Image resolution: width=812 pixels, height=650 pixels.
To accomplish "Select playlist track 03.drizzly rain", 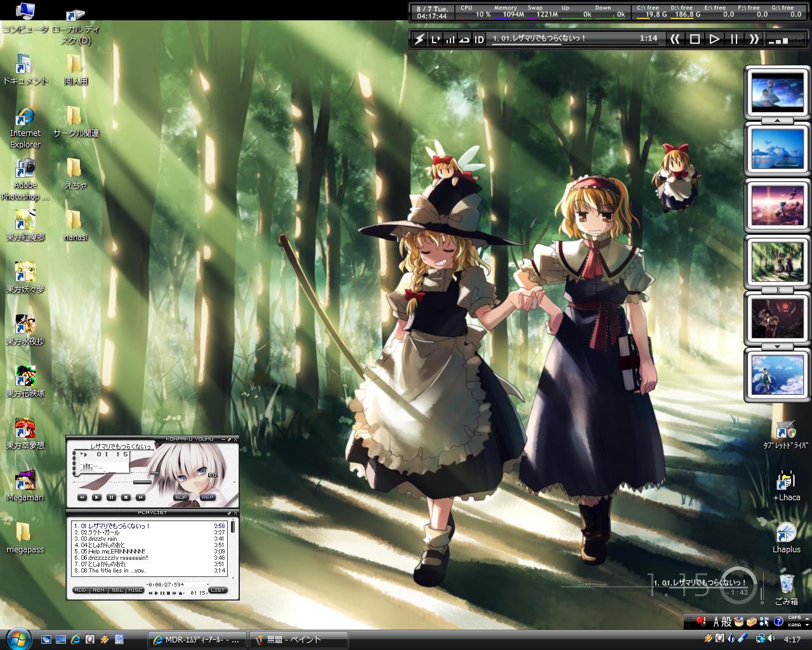I will tap(149, 539).
